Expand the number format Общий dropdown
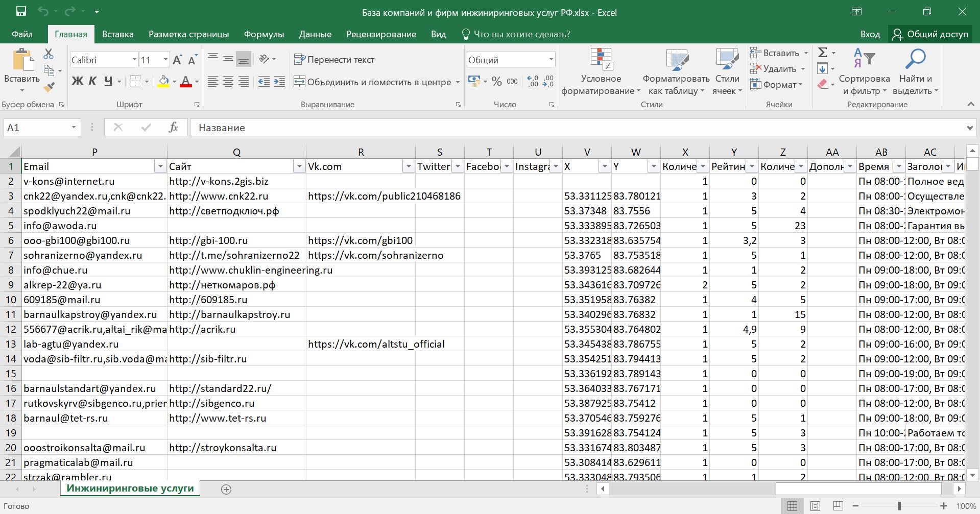Screen dimensions: 980x514 click(551, 60)
